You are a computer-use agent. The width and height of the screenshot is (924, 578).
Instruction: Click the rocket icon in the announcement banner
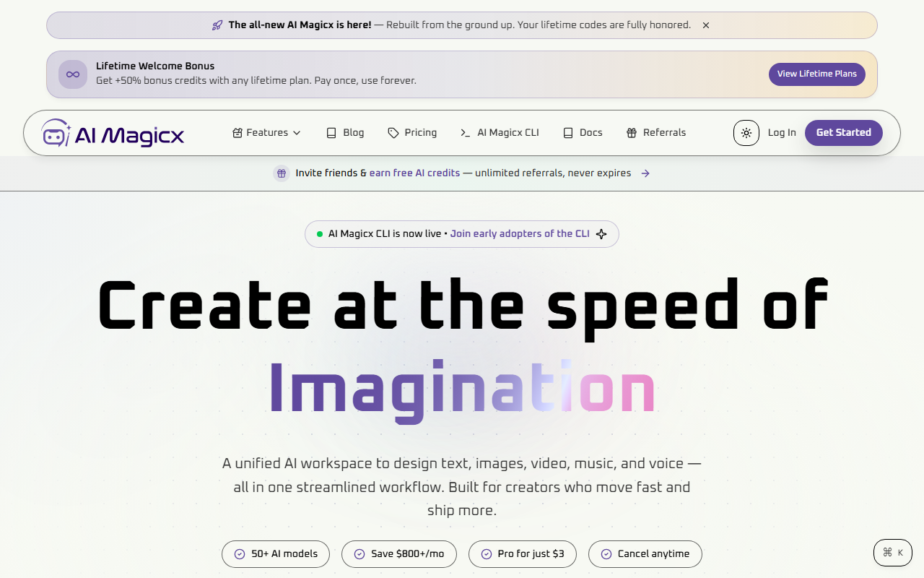(x=217, y=25)
